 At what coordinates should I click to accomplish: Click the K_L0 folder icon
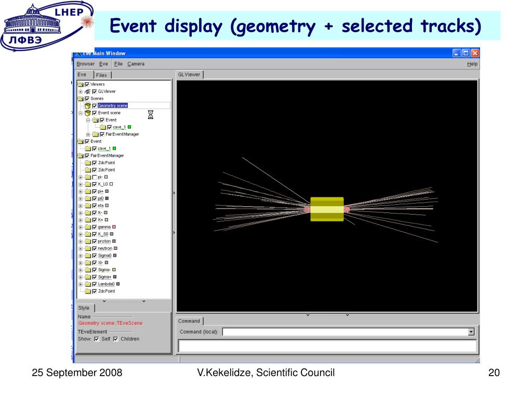pyautogui.click(x=88, y=184)
